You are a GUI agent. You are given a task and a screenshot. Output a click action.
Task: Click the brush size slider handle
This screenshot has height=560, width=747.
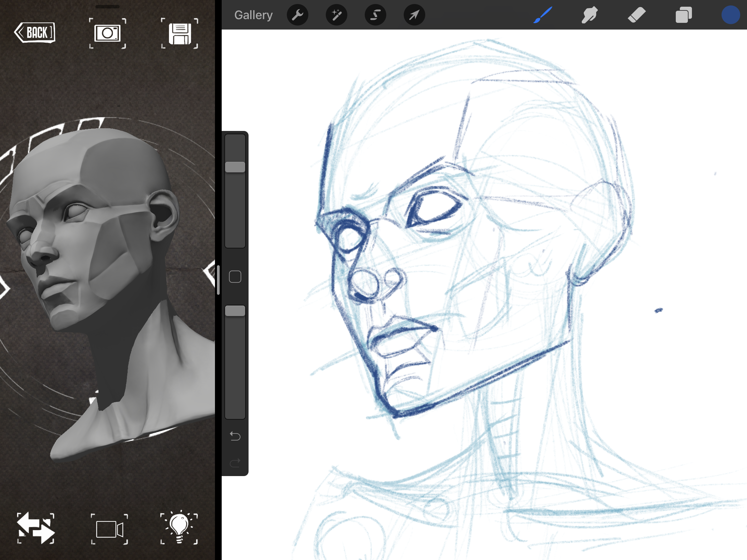235,167
